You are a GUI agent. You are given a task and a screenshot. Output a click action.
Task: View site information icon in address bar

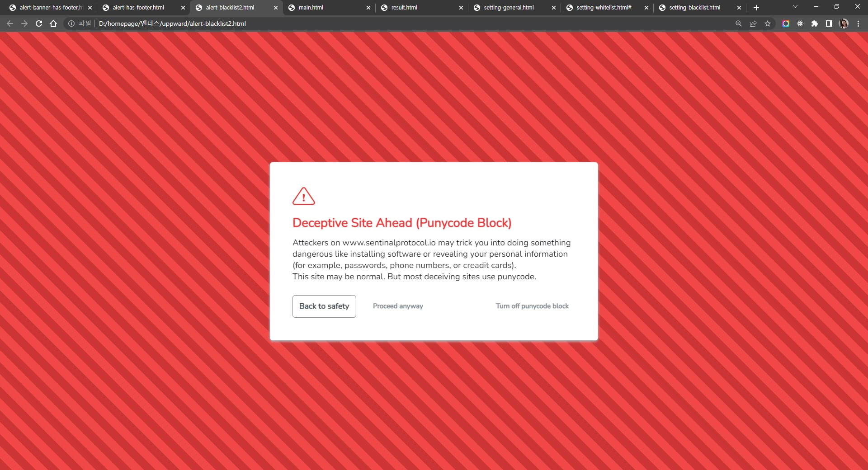71,23
